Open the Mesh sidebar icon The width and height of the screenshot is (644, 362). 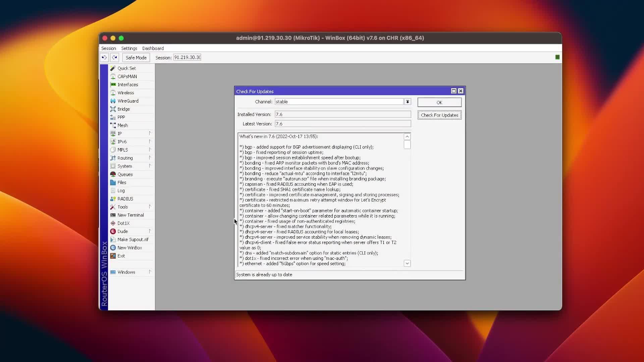pyautogui.click(x=113, y=125)
